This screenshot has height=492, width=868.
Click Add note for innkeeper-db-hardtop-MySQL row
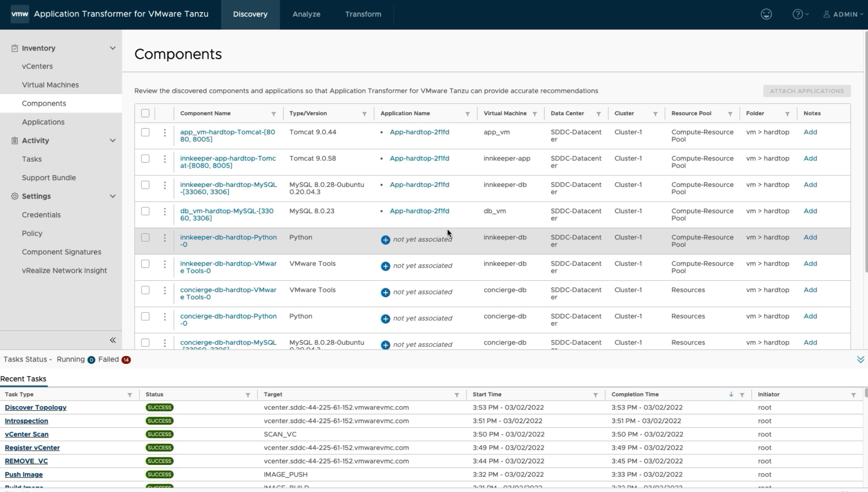810,185
